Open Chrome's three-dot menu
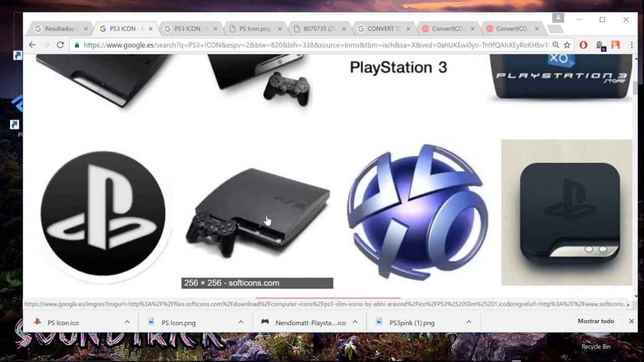This screenshot has height=362, width=644. point(631,45)
